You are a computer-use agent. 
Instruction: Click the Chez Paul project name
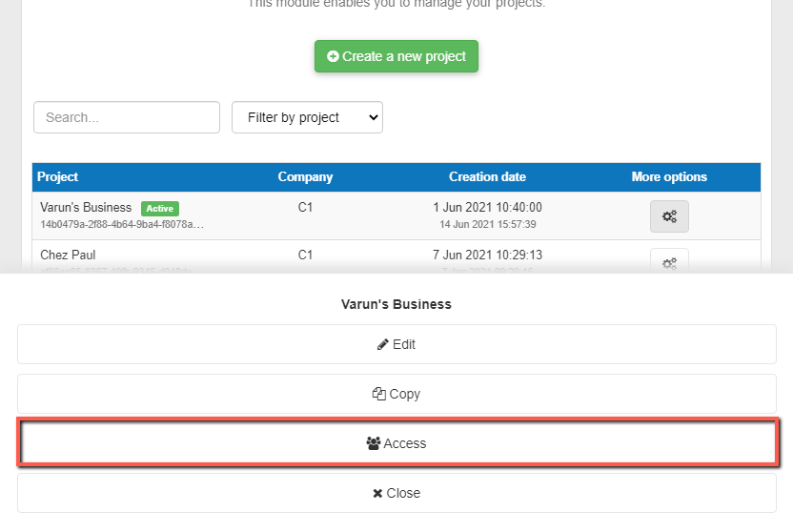pyautogui.click(x=68, y=255)
